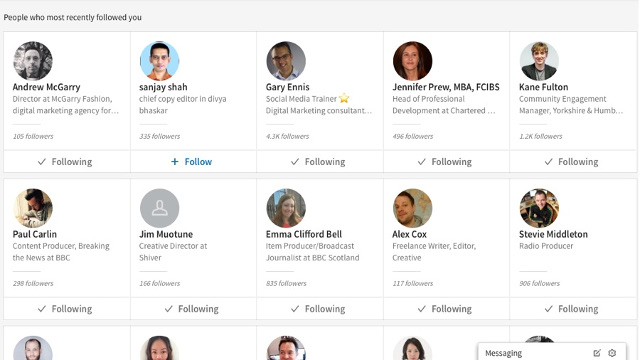Screen dimensions: 640x360
Task: Open compose message icon in Messaging bar
Action: point(597,353)
